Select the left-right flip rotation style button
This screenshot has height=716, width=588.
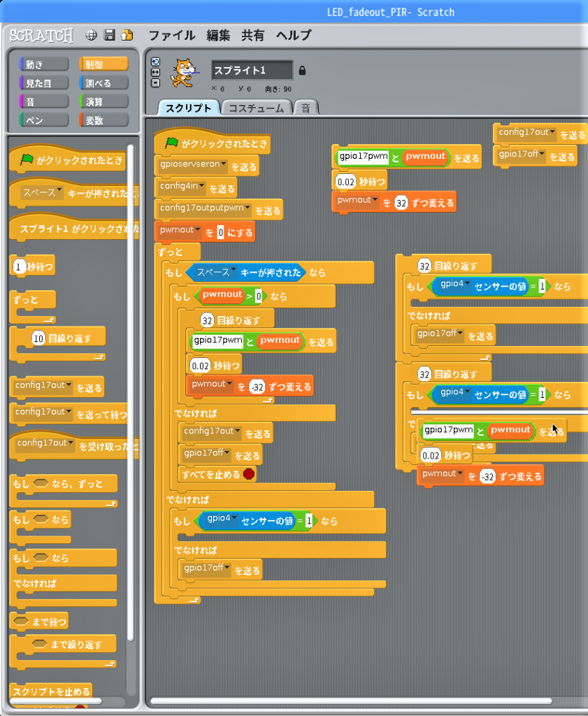pos(155,72)
